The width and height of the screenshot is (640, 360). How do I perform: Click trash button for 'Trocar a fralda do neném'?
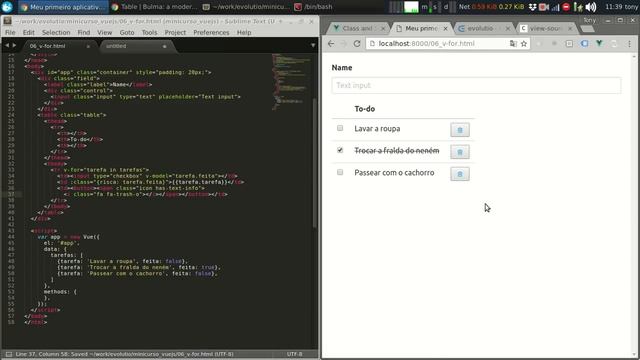coord(460,152)
